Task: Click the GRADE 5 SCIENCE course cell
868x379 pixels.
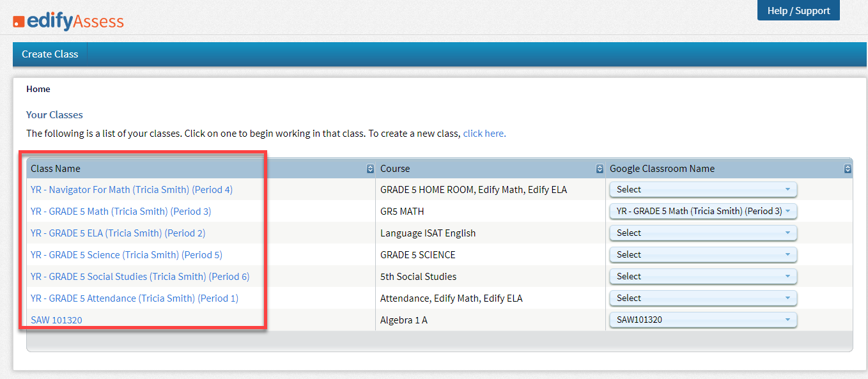Action: coord(490,254)
